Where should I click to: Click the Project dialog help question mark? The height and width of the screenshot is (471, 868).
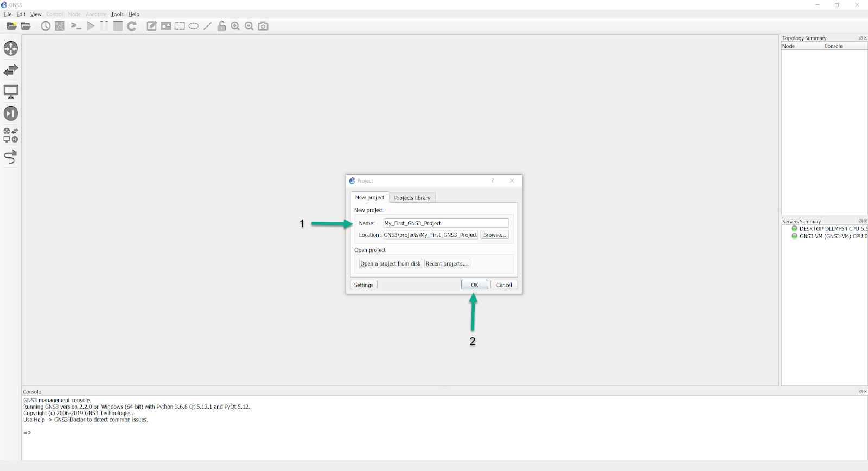pos(493,181)
